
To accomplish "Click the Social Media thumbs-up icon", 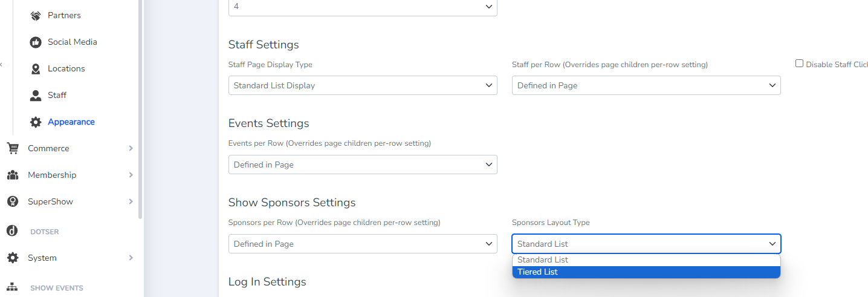I will [x=36, y=42].
